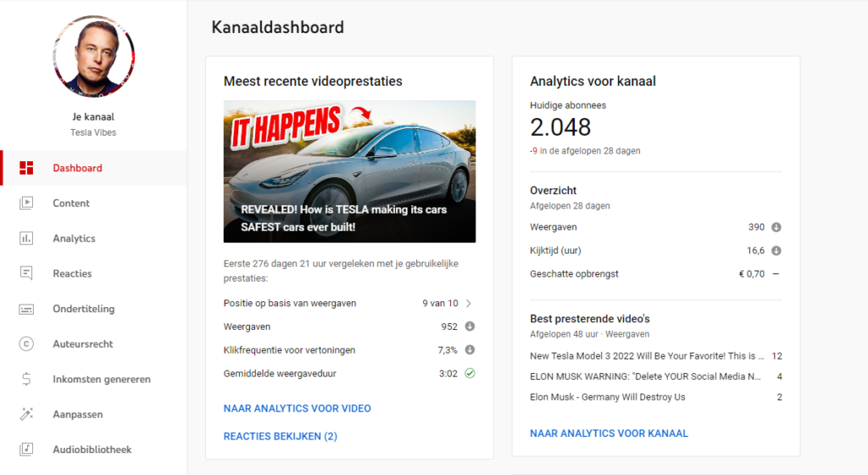Click the Content play icon in sidebar
Viewport: 868px width, 475px height.
[x=26, y=204]
